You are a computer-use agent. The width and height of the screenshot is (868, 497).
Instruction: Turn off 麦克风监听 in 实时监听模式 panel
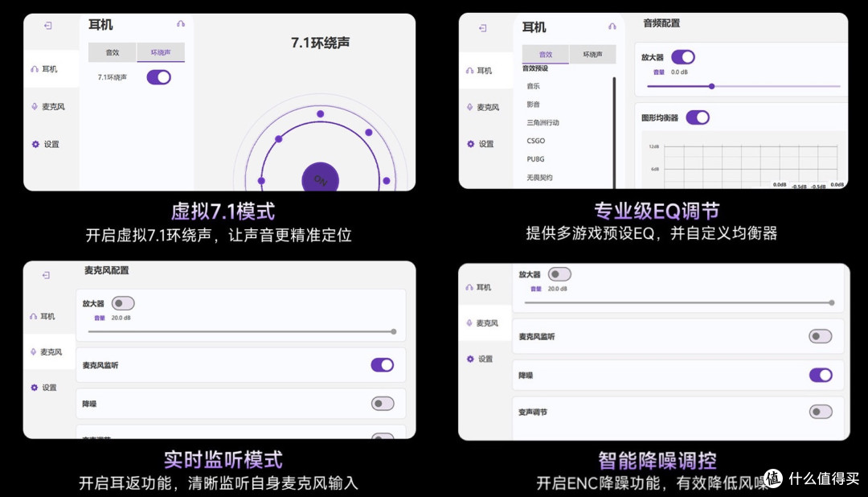click(383, 364)
